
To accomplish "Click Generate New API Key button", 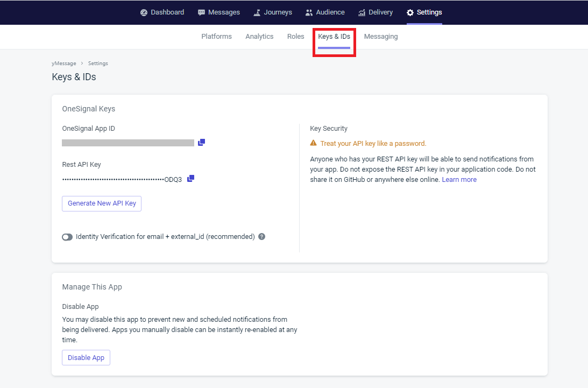I will [x=102, y=203].
